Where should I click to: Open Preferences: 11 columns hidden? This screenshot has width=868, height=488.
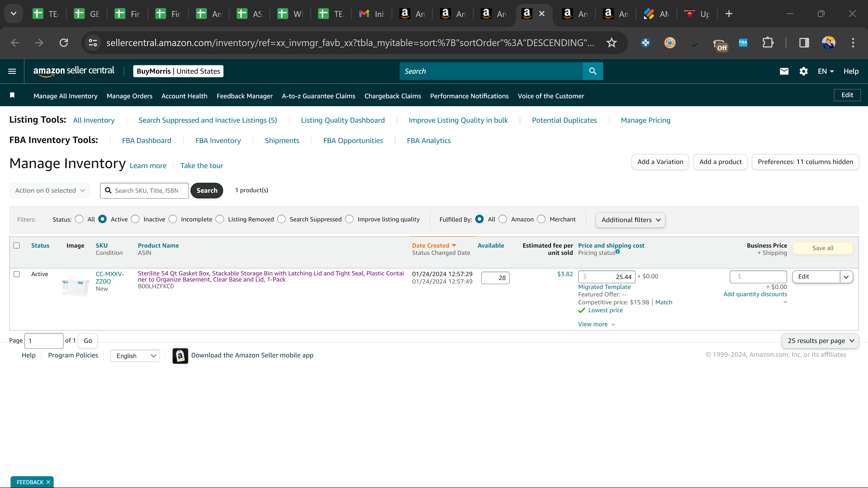coord(805,162)
